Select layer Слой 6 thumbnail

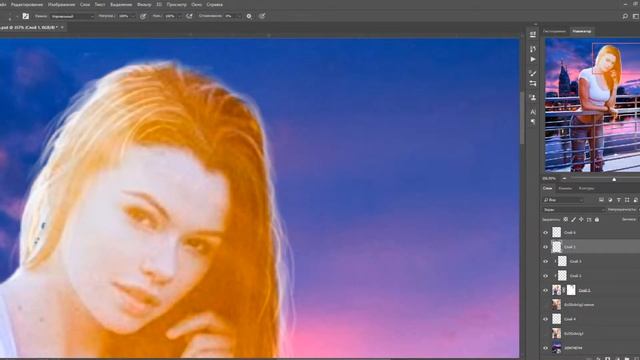tap(557, 232)
